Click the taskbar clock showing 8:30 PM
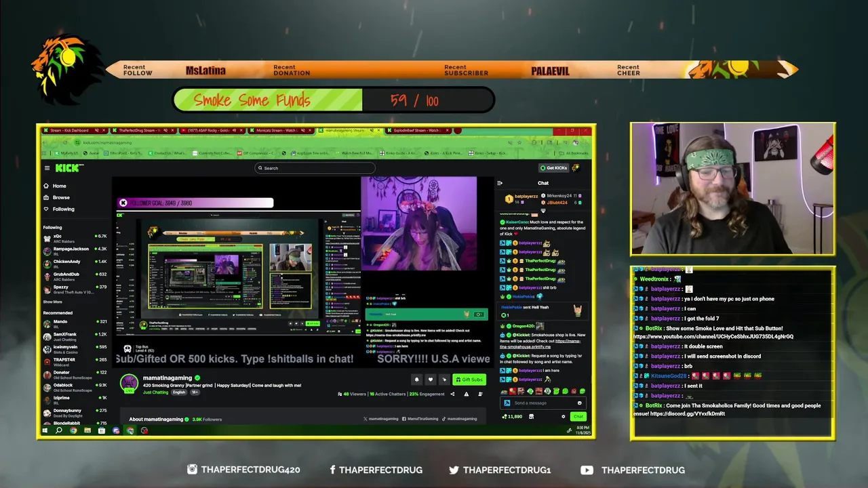Screen dimensions: 868x488 [x=583, y=430]
